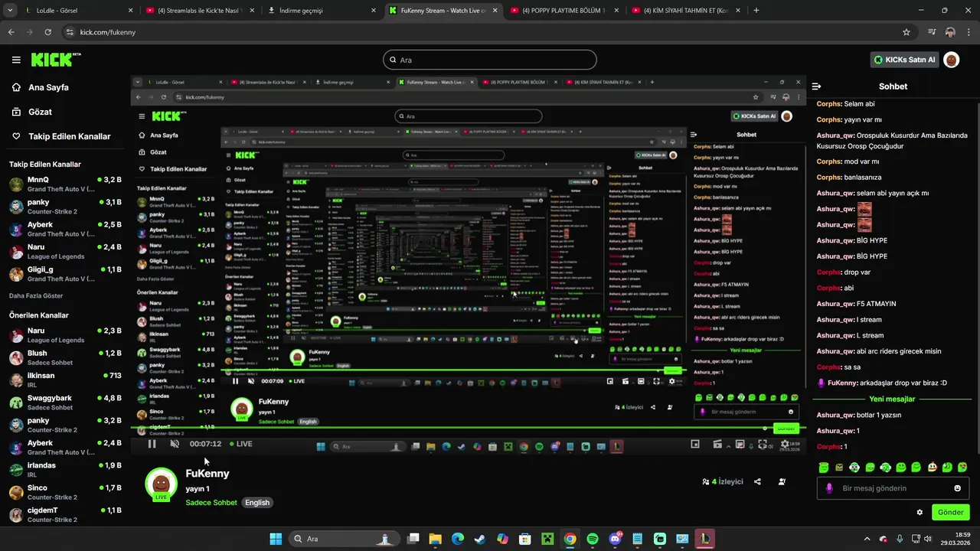Open cigdemT recommended channel

[65, 514]
